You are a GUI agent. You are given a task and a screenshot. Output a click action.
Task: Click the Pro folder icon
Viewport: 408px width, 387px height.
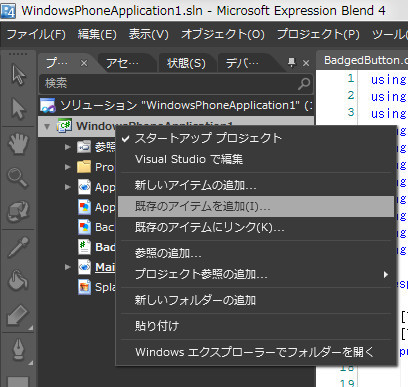pos(84,167)
